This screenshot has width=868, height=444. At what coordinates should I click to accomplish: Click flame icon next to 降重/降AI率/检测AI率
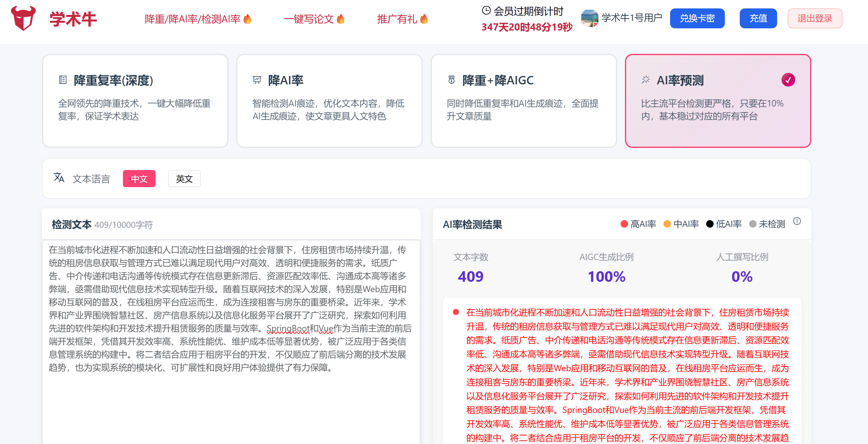[x=247, y=19]
